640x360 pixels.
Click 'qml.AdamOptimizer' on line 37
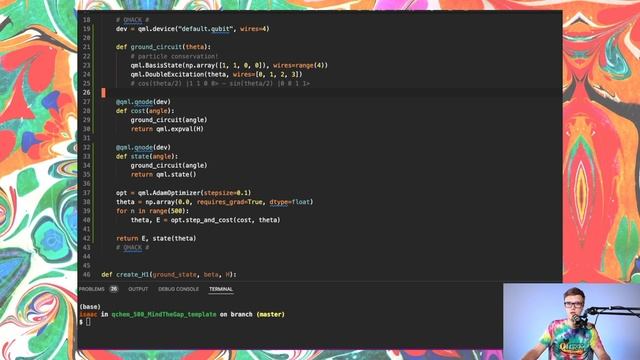pyautogui.click(x=169, y=193)
